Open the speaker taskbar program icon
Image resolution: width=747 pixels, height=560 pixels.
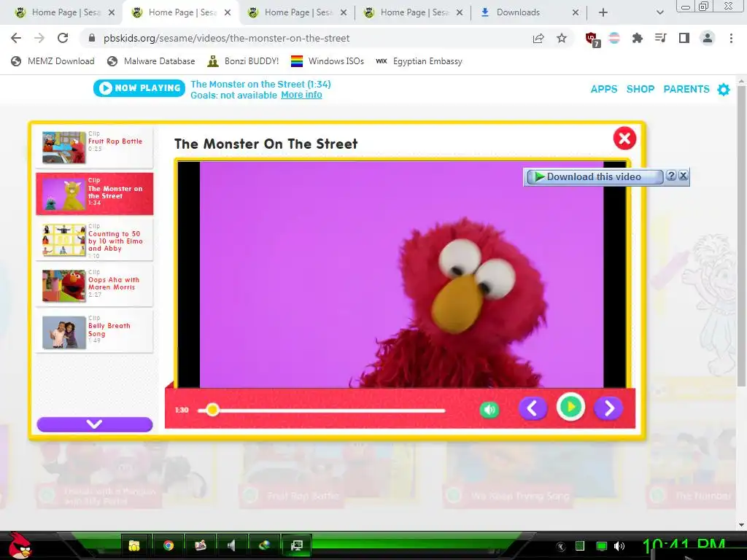tap(232, 545)
